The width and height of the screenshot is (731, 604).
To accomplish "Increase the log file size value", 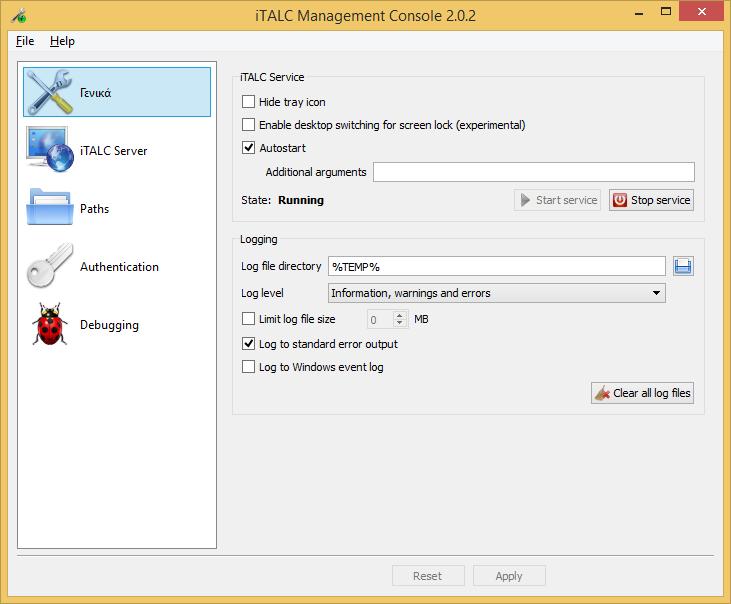I will click(400, 315).
